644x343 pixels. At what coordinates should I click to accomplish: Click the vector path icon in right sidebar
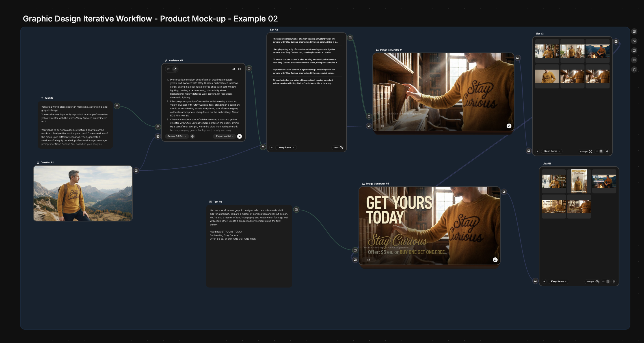pyautogui.click(x=634, y=70)
